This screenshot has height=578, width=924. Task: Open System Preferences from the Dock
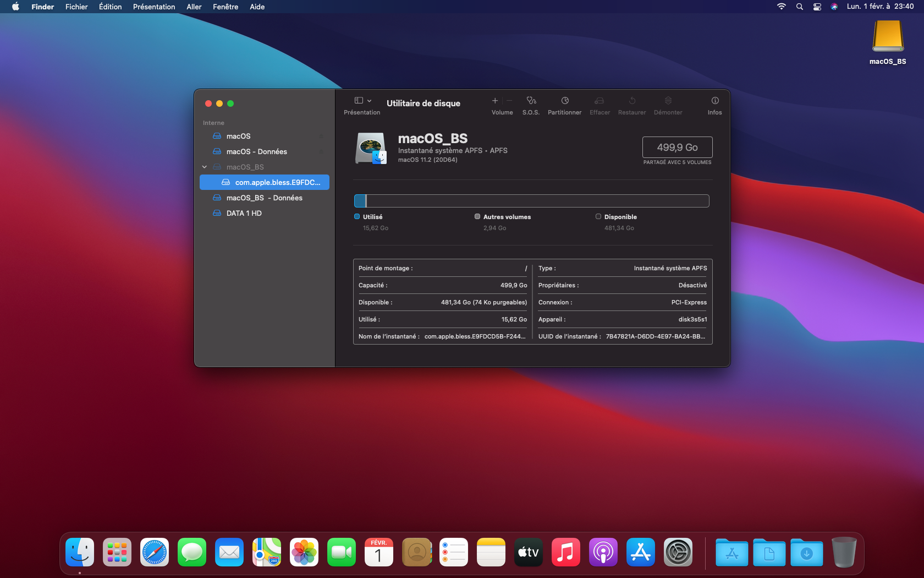678,552
